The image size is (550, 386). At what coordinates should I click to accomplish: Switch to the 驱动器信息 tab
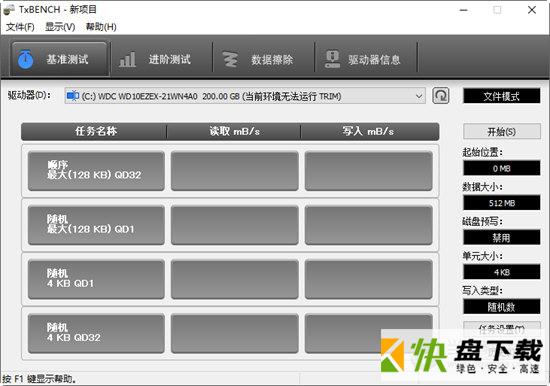pos(366,59)
